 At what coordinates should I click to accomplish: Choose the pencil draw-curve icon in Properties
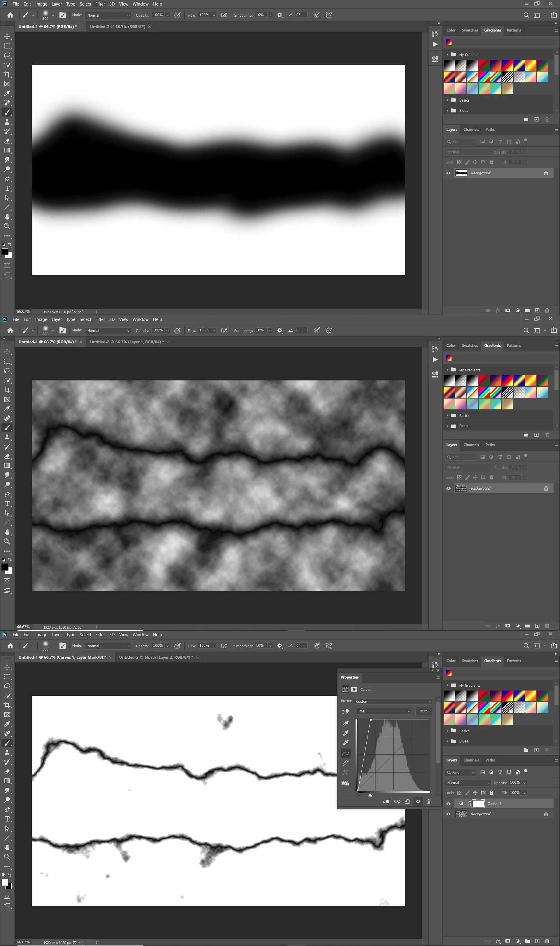pyautogui.click(x=345, y=763)
